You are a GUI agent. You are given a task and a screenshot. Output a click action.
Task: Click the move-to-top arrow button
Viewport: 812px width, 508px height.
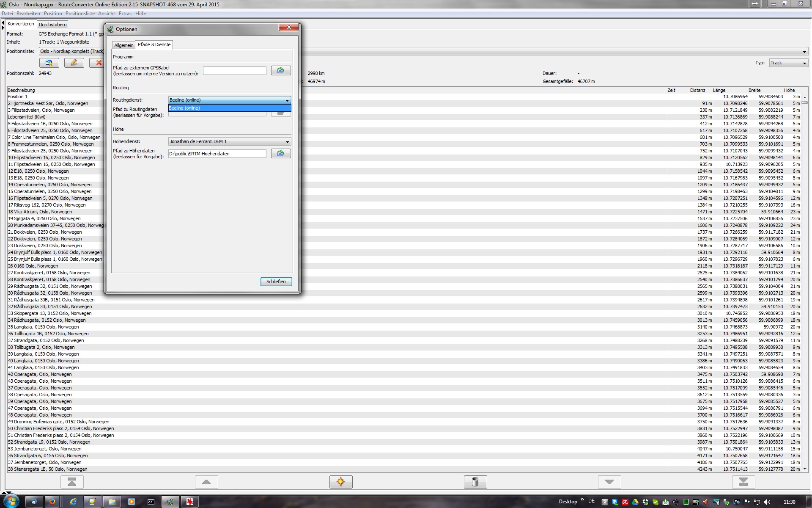click(x=72, y=482)
